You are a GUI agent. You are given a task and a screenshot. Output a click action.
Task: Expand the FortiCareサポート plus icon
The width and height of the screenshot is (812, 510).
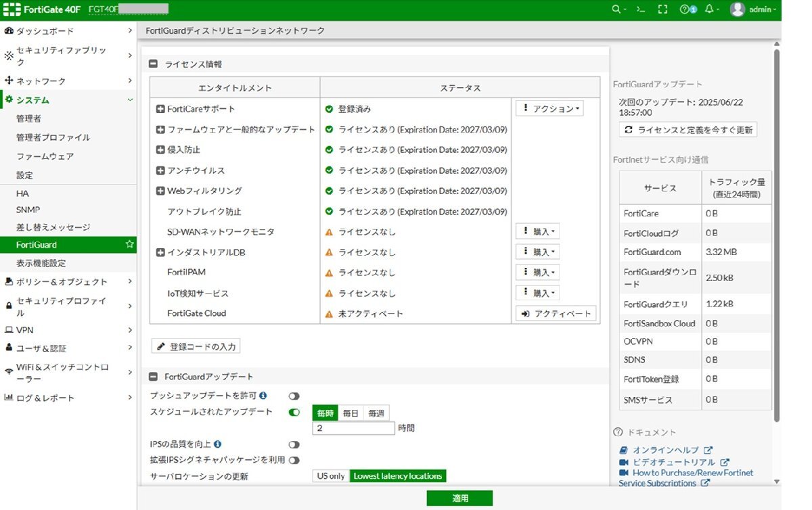(160, 109)
